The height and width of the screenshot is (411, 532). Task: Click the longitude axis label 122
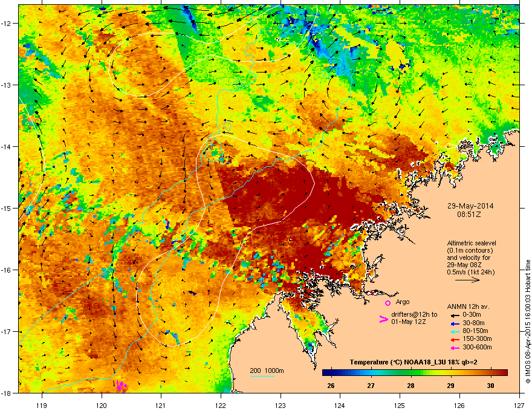221,405
